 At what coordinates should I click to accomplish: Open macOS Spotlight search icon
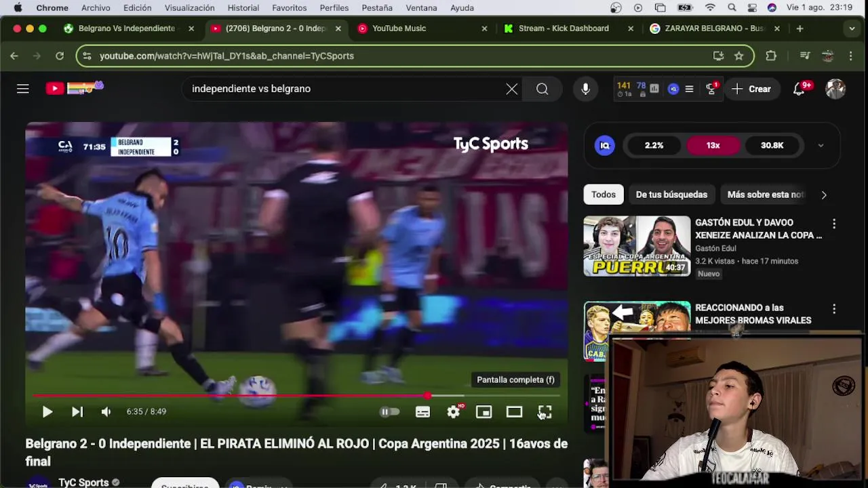[x=732, y=8]
